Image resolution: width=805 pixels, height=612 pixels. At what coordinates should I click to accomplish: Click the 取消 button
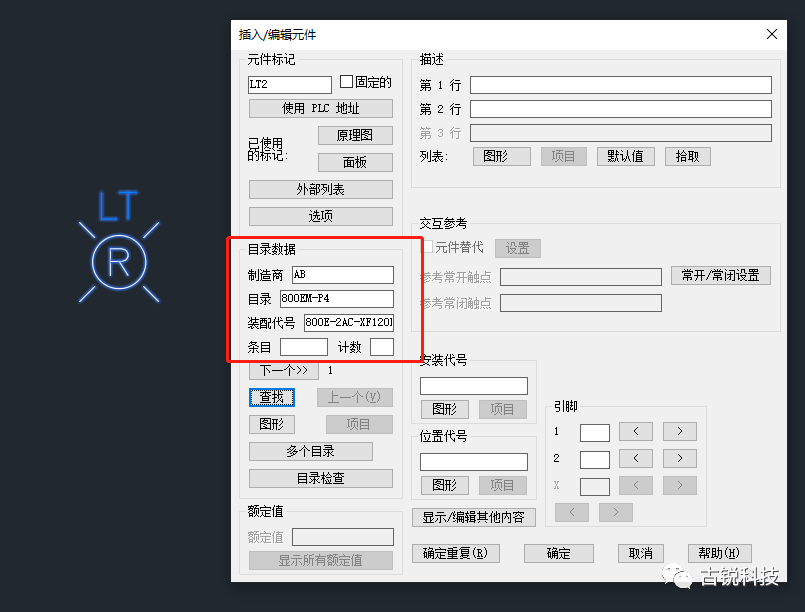coord(641,553)
